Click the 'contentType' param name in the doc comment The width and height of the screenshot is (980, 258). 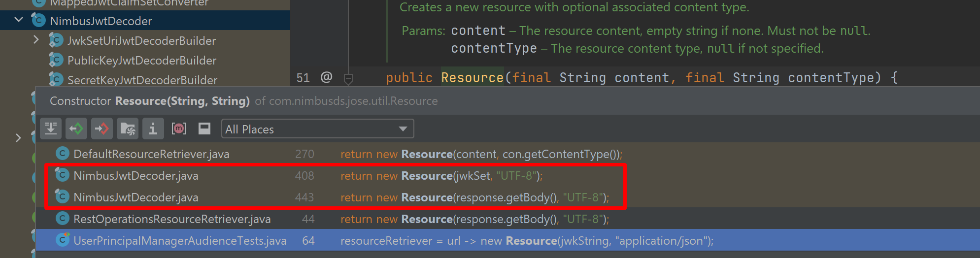(494, 48)
